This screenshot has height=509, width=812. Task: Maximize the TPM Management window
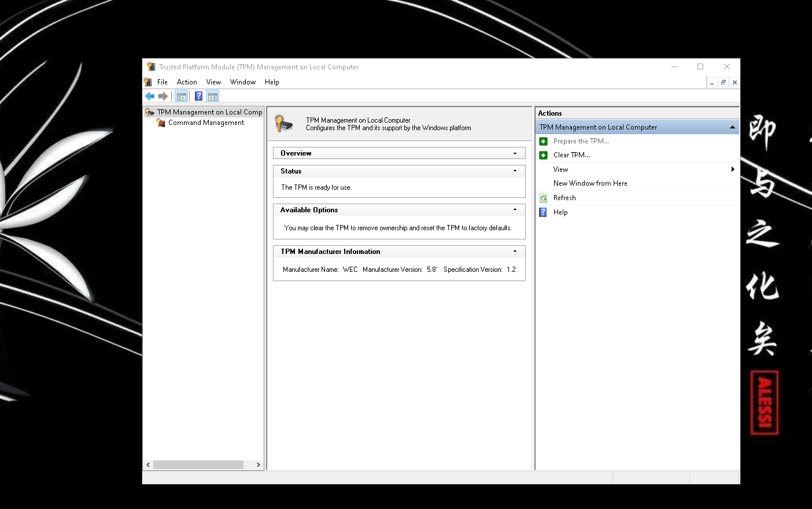(700, 67)
